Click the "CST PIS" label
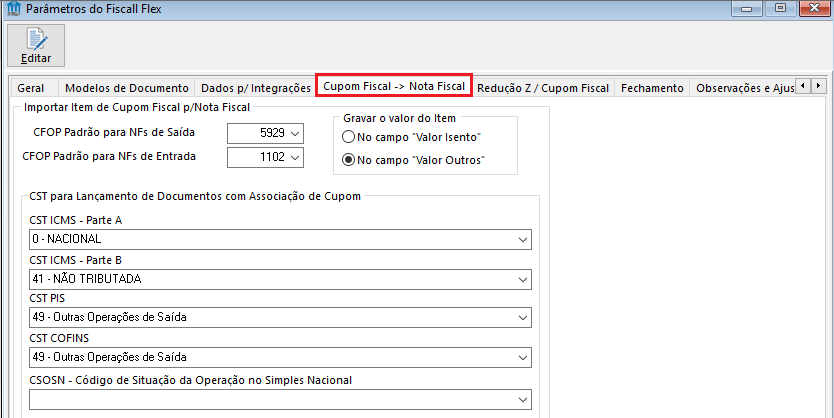Image resolution: width=834 pixels, height=418 pixels. tap(47, 298)
